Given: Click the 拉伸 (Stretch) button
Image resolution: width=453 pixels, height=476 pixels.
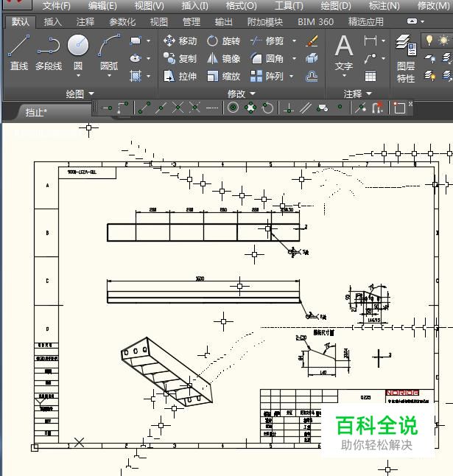Looking at the screenshot, I should [x=180, y=76].
